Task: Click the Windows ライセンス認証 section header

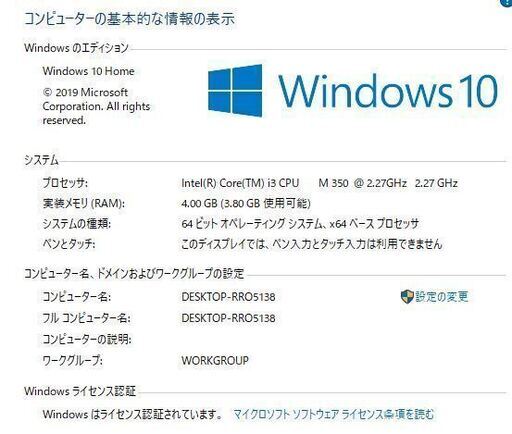Action: point(80,391)
